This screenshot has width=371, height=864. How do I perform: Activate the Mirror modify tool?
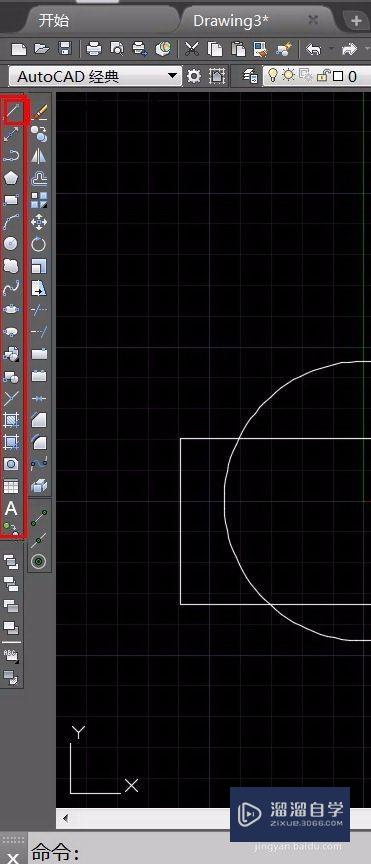pos(39,156)
